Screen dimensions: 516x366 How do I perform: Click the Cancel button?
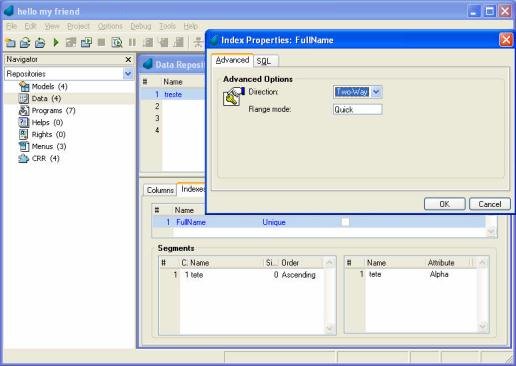click(490, 204)
